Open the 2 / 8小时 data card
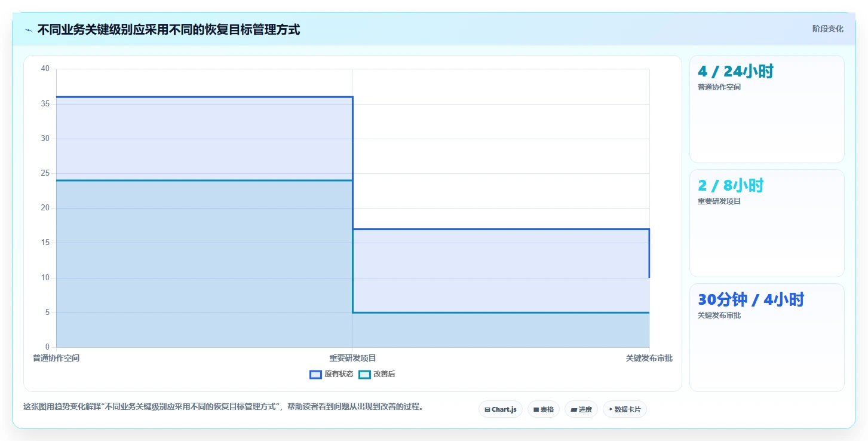 pos(767,223)
